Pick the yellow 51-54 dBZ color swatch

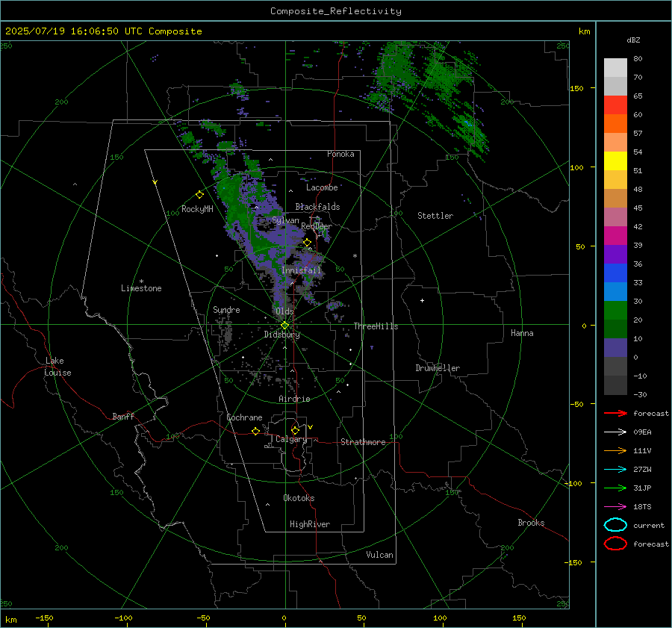615,161
